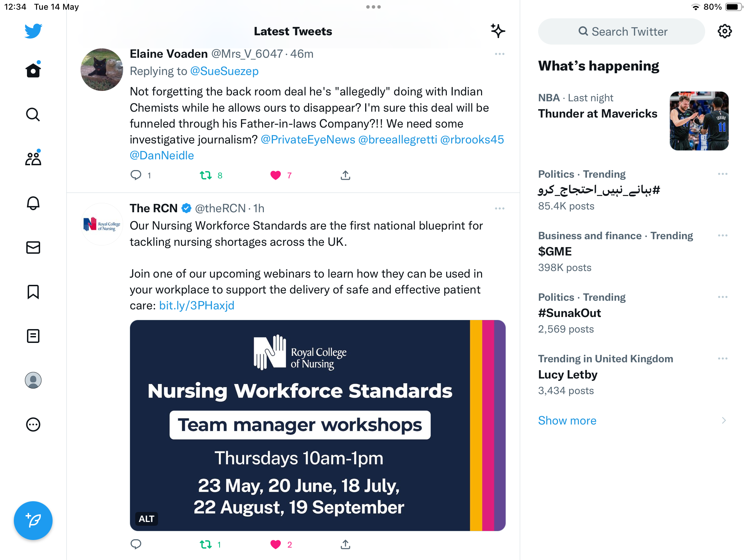Open more options for The RCN tweet
This screenshot has width=747, height=560.
(x=500, y=208)
